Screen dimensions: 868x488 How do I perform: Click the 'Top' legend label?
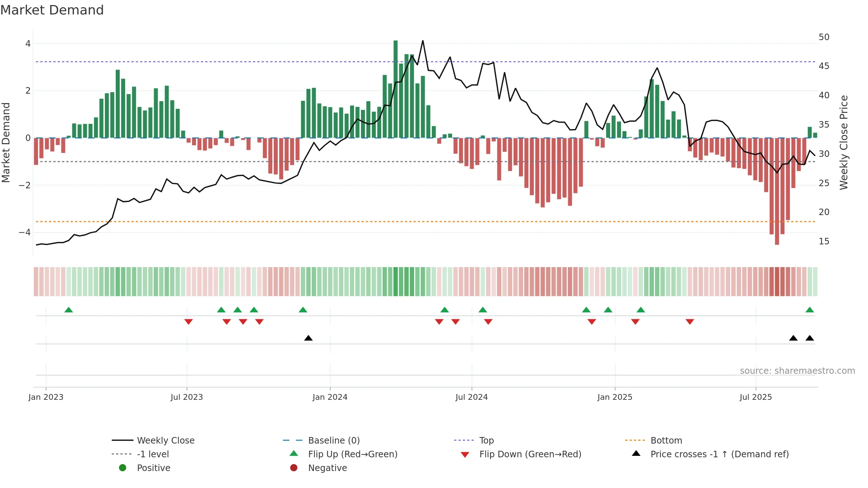(x=486, y=441)
